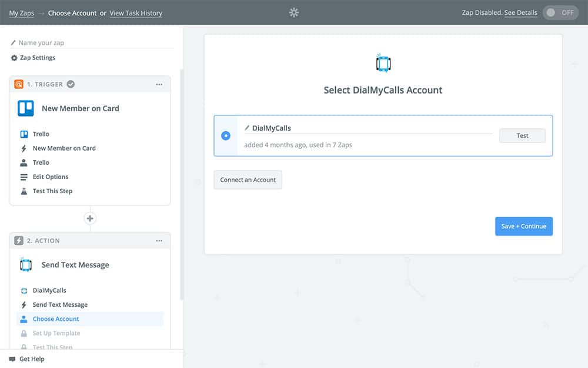
Task: Open Edit Options in trigger step
Action: click(x=50, y=177)
